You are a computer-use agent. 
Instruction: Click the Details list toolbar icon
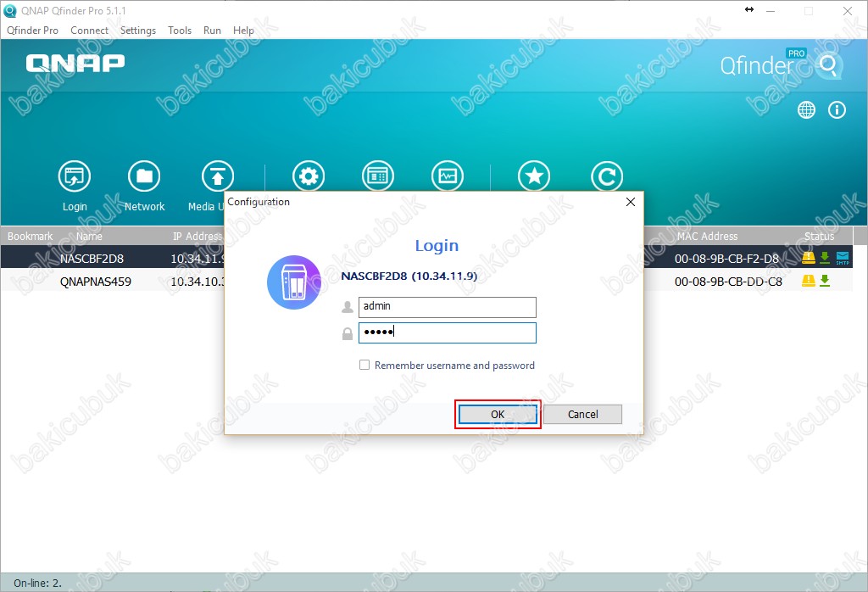377,176
